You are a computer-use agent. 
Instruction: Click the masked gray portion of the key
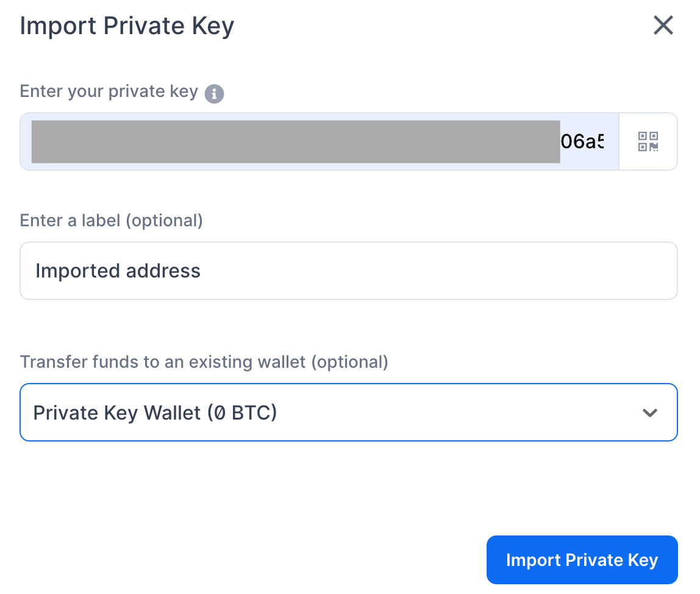click(296, 141)
